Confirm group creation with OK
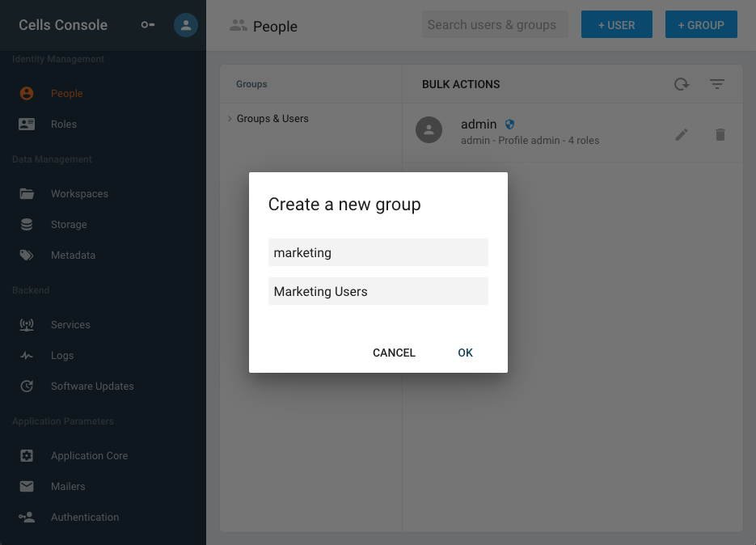 click(x=465, y=353)
